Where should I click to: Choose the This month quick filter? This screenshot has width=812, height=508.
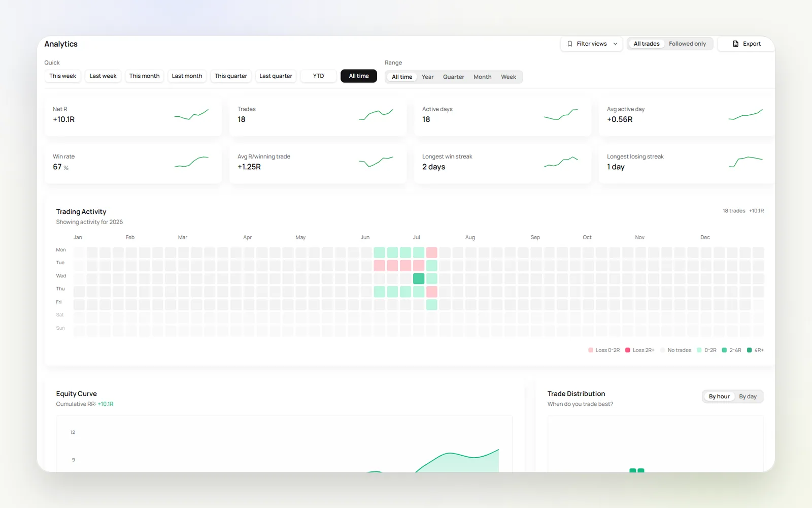click(144, 76)
